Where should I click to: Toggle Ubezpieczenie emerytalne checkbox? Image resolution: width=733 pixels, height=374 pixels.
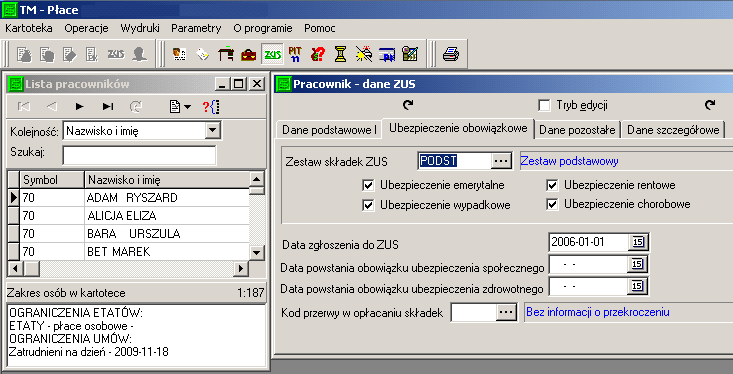coord(368,186)
